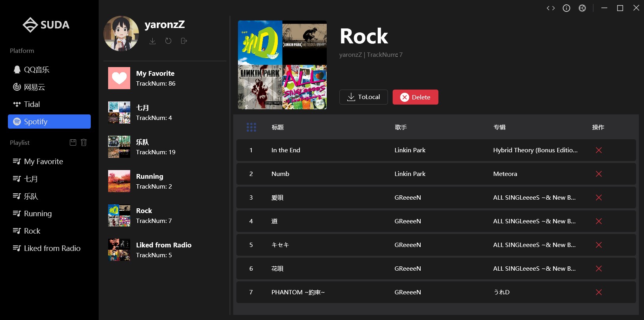644x320 pixels.
Task: Click the refresh icon under yaronzZ
Action: coord(168,41)
